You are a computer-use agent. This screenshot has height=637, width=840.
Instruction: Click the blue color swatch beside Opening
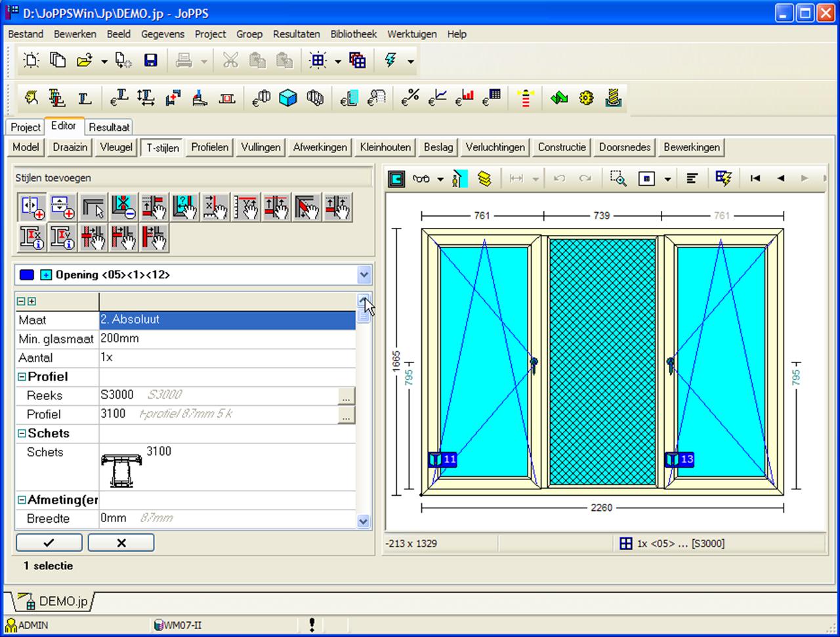[26, 275]
